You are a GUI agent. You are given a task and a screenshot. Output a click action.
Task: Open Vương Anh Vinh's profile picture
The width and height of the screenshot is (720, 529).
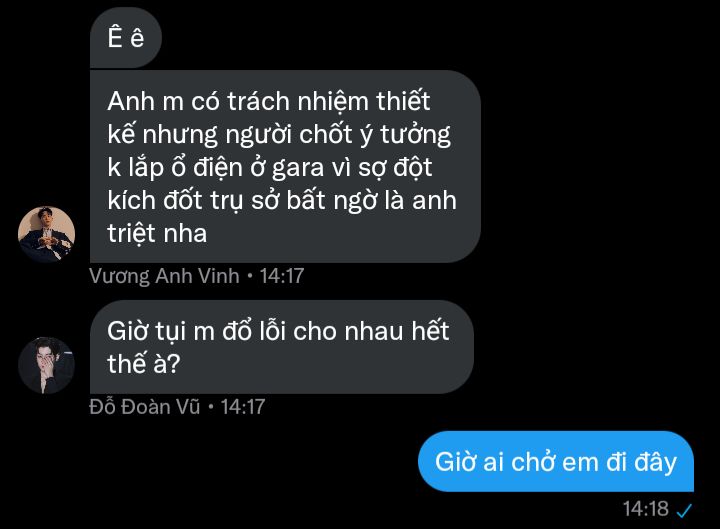click(x=46, y=234)
